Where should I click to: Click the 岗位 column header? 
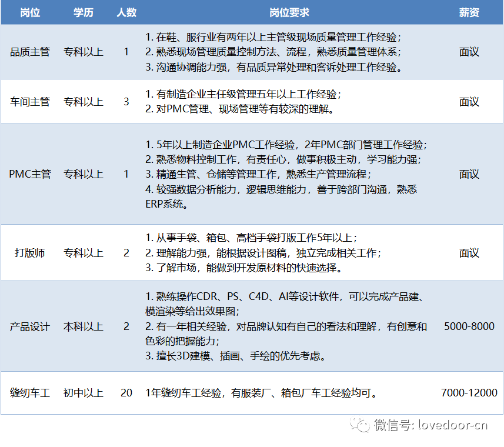click(30, 12)
